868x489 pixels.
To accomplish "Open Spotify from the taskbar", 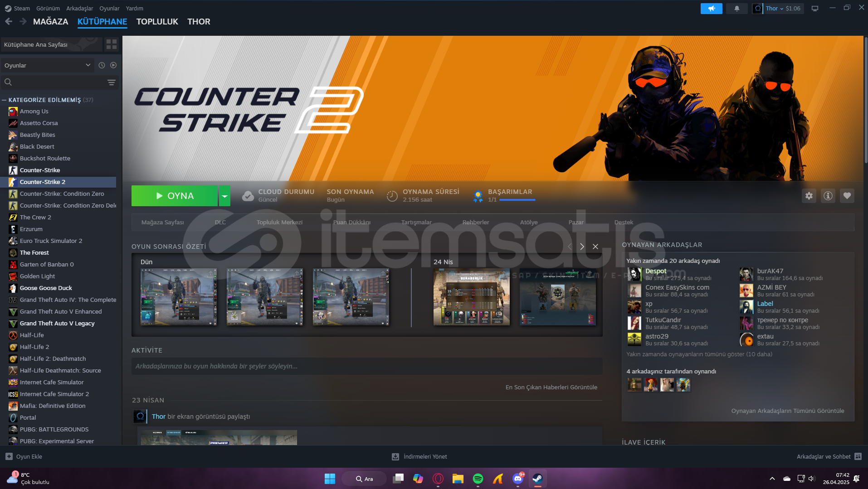I will click(478, 479).
